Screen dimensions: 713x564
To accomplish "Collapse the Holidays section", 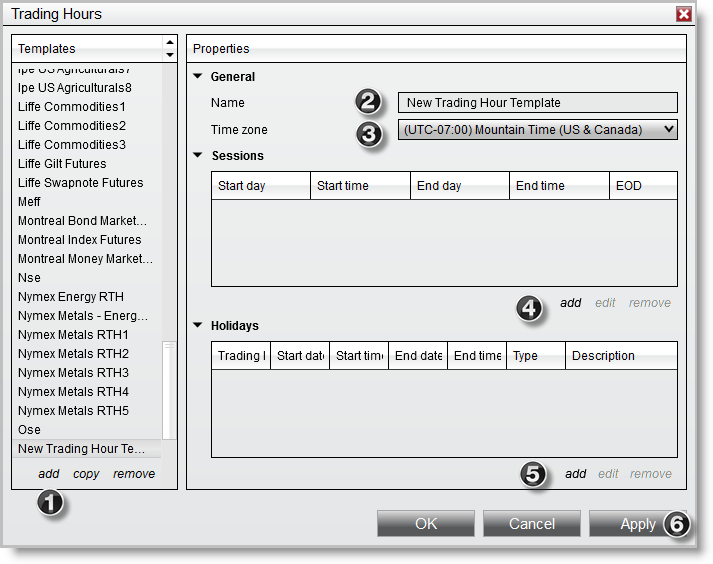I will [x=198, y=326].
